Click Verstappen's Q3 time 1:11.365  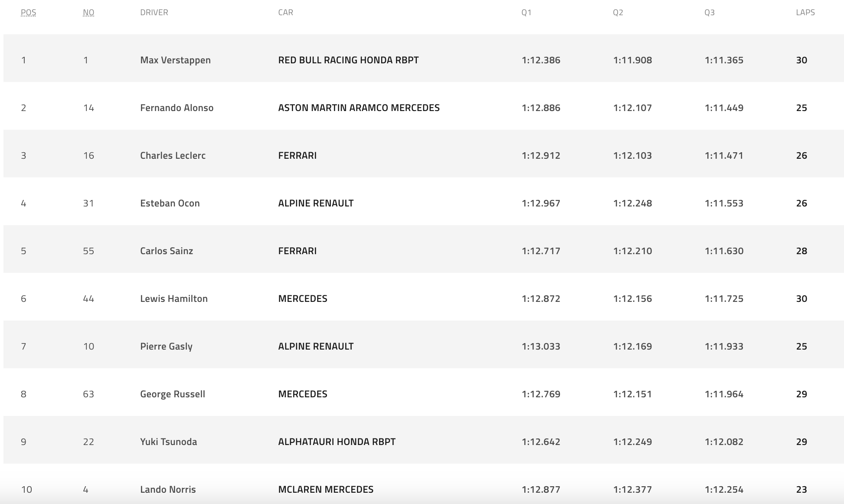tap(723, 60)
